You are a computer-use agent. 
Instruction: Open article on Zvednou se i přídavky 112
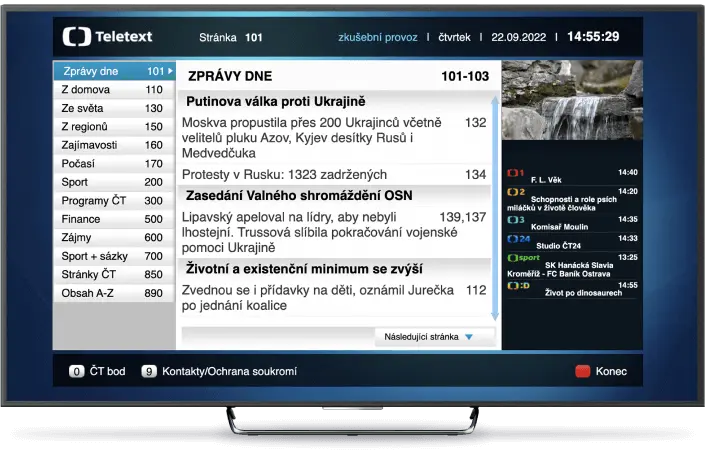(334, 298)
